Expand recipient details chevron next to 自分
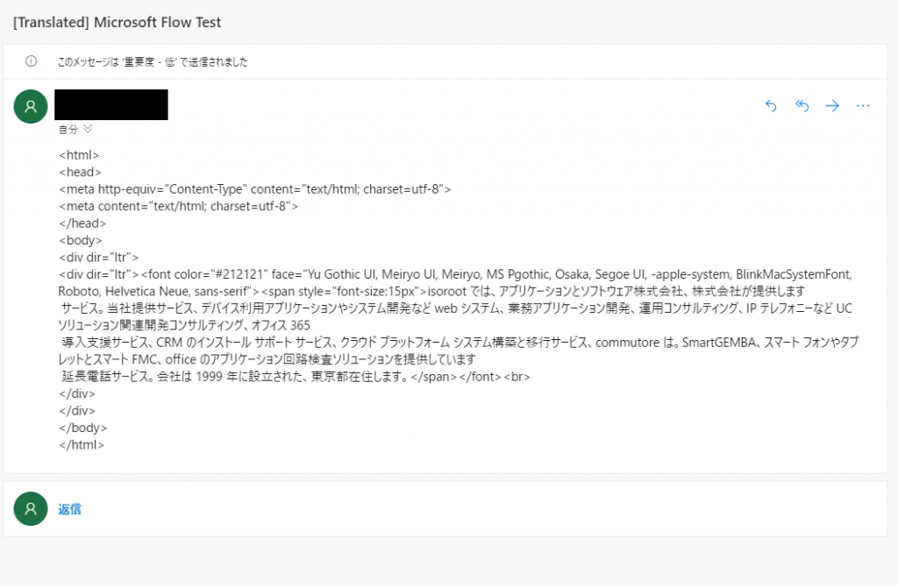Image resolution: width=898 pixels, height=588 pixels. point(88,129)
